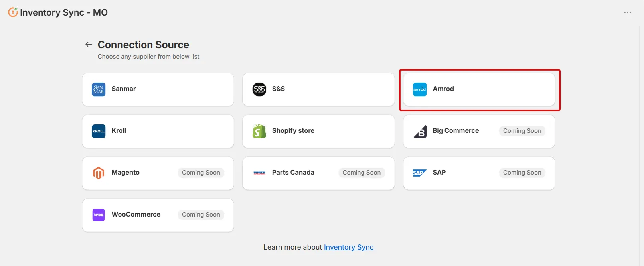Screen dimensions: 644x266
Task: Click the Sanmar logo icon
Action: (x=99, y=89)
